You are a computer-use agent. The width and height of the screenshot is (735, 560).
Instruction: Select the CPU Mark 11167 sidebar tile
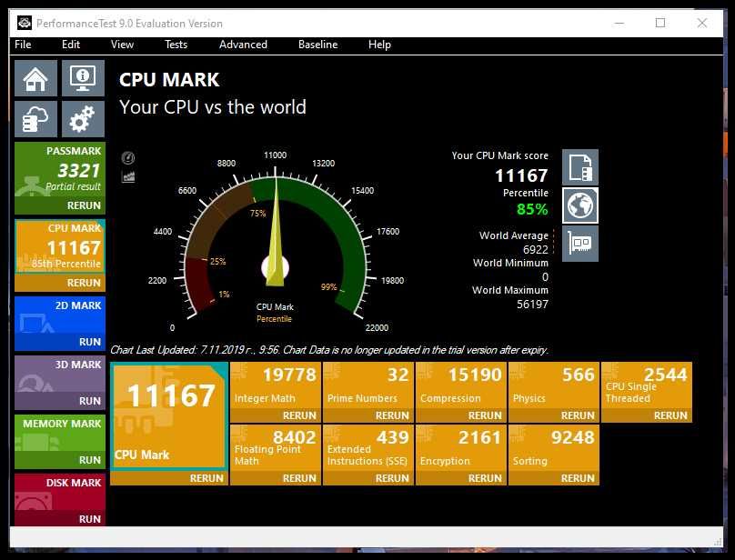coord(60,246)
